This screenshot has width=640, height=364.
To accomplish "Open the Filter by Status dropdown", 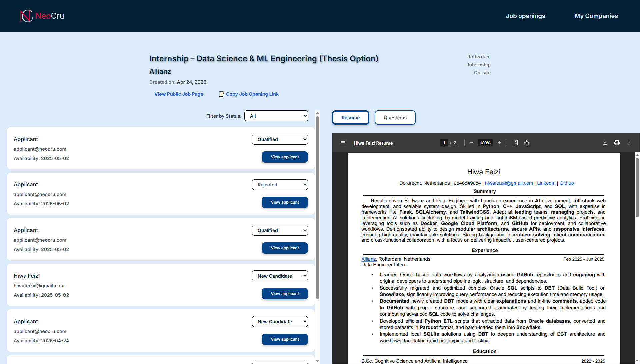I will 276,116.
